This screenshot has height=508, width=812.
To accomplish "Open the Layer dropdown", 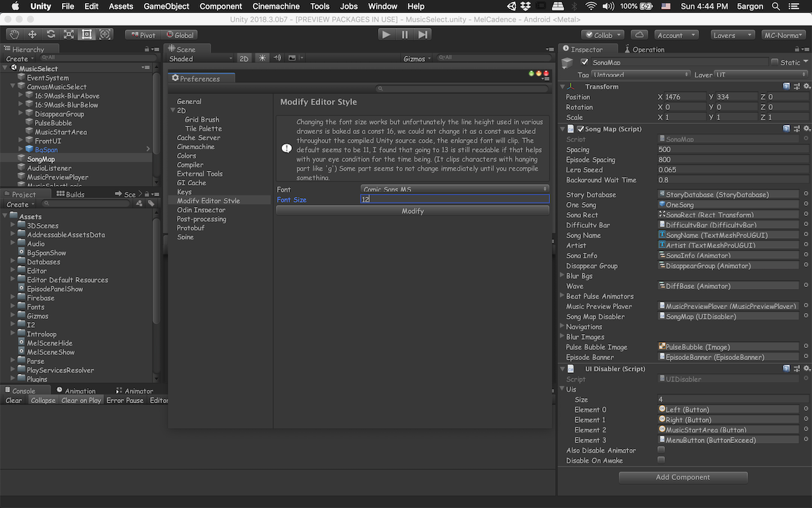I will click(x=761, y=74).
